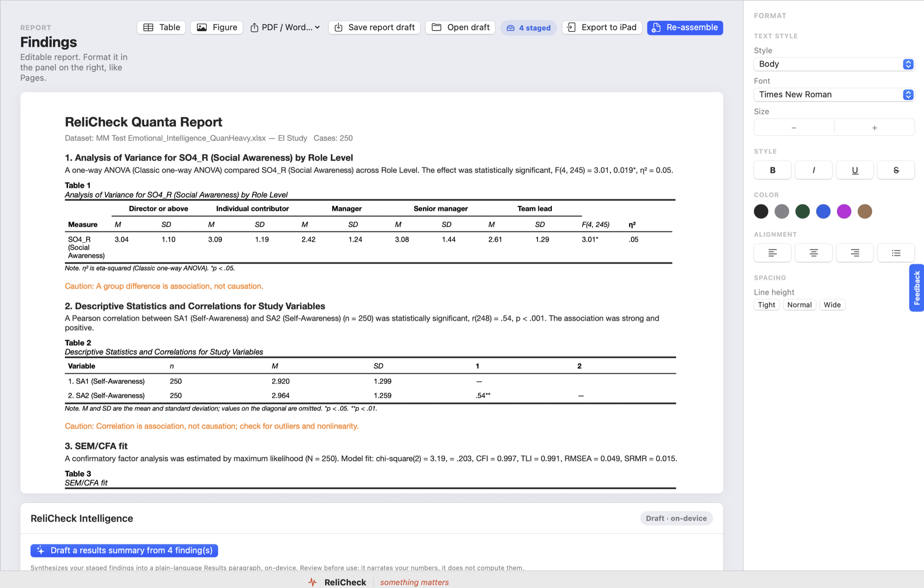Decrease font size with minus stepper
The image size is (924, 588).
pos(794,128)
